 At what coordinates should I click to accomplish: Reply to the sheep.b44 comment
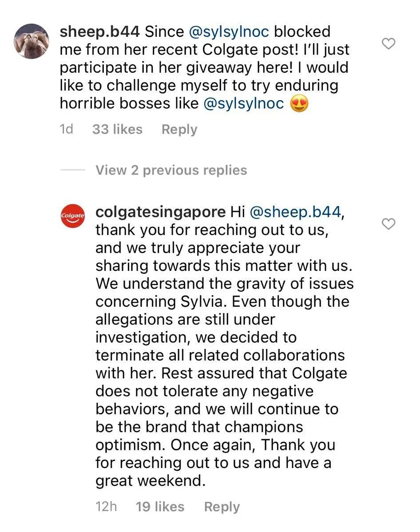coord(179,130)
